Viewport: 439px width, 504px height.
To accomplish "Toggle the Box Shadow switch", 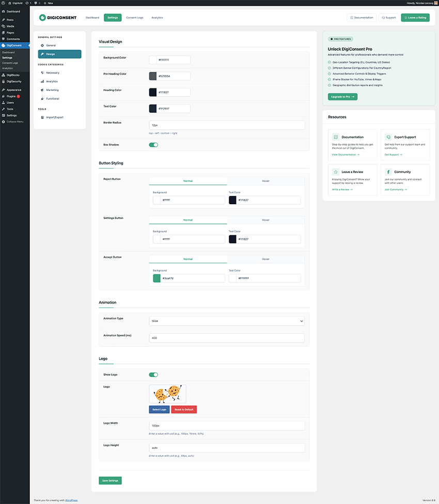I will [153, 145].
